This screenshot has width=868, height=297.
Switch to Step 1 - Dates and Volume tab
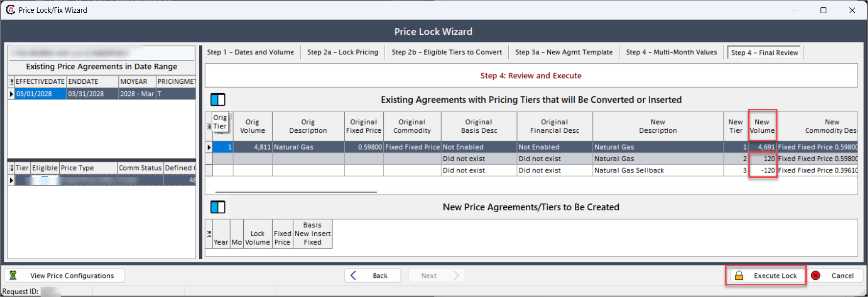tap(251, 52)
